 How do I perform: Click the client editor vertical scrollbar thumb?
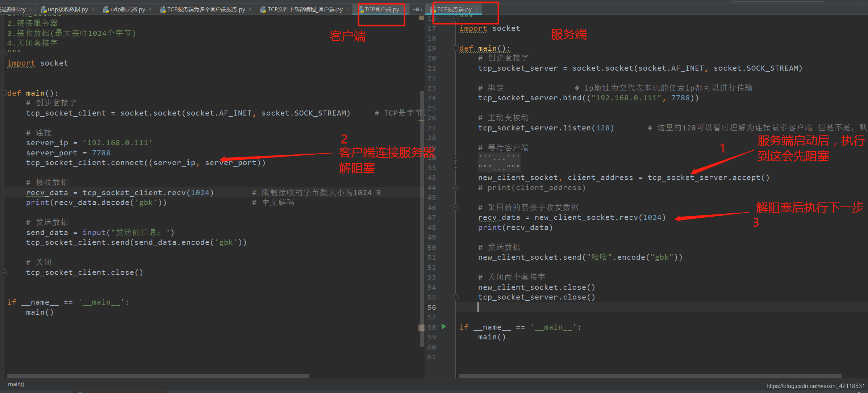point(422,218)
